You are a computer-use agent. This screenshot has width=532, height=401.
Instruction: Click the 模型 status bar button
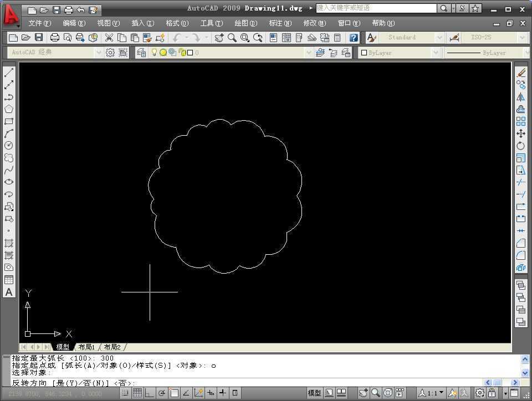pyautogui.click(x=314, y=393)
